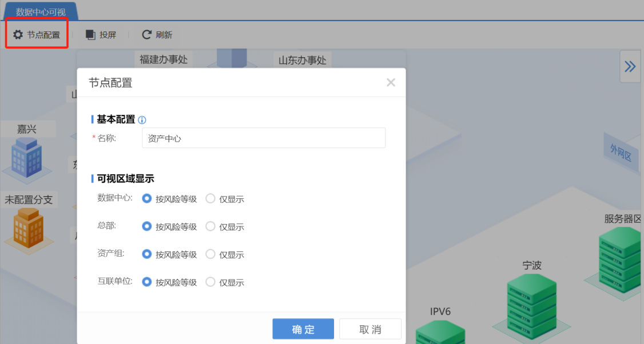Choose 按风险等级 for 数据中心
The height and width of the screenshot is (344, 644).
[146, 199]
